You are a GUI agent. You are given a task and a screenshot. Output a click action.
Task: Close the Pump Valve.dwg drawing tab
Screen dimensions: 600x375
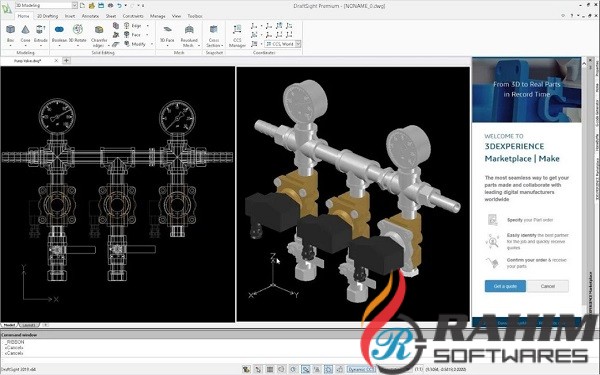(56, 60)
